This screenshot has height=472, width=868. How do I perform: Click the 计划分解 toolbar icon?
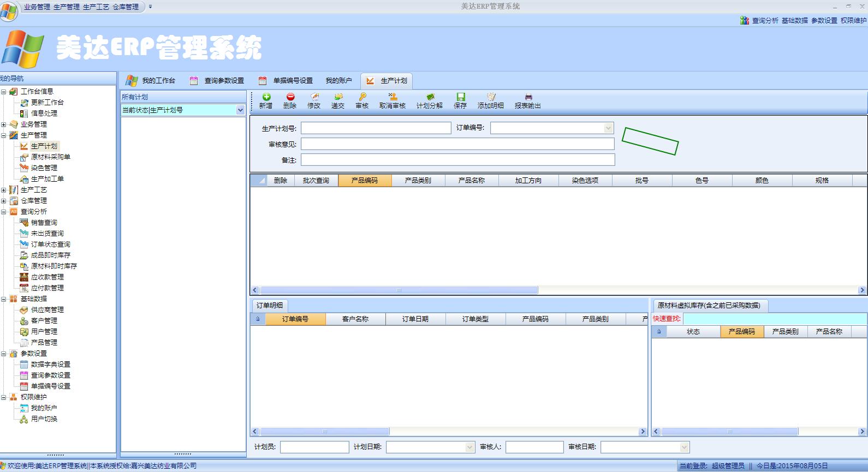[430, 97]
